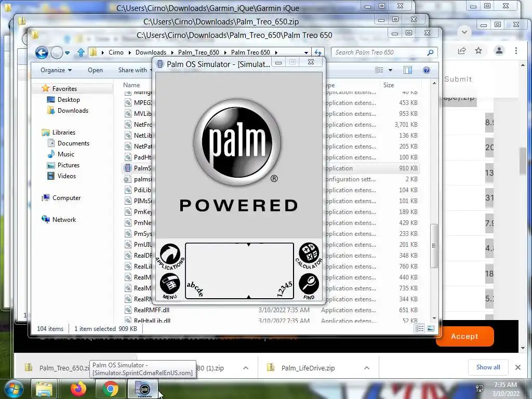Select the PdiLib file icon
This screenshot has height=399, width=532.
point(128,190)
